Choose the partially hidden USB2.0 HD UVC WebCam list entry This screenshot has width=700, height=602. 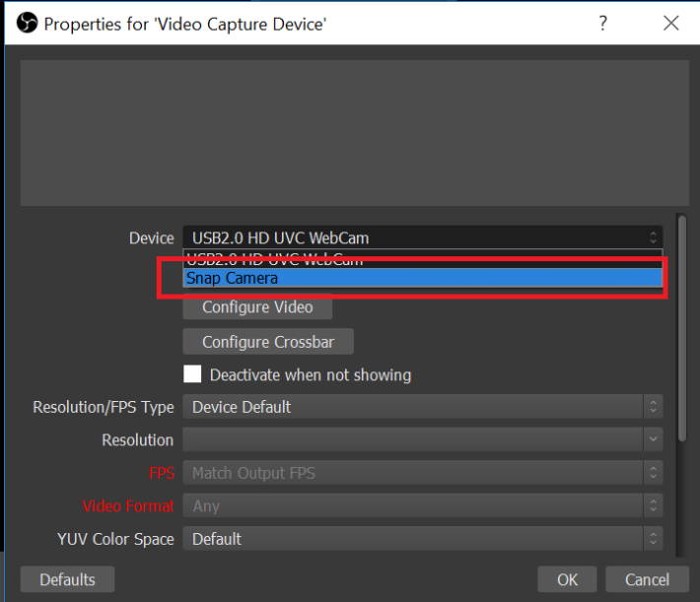(x=422, y=259)
